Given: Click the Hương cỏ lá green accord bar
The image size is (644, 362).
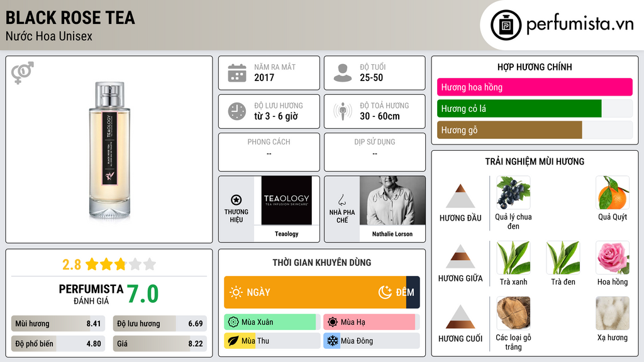Looking at the screenshot, I should (519, 109).
